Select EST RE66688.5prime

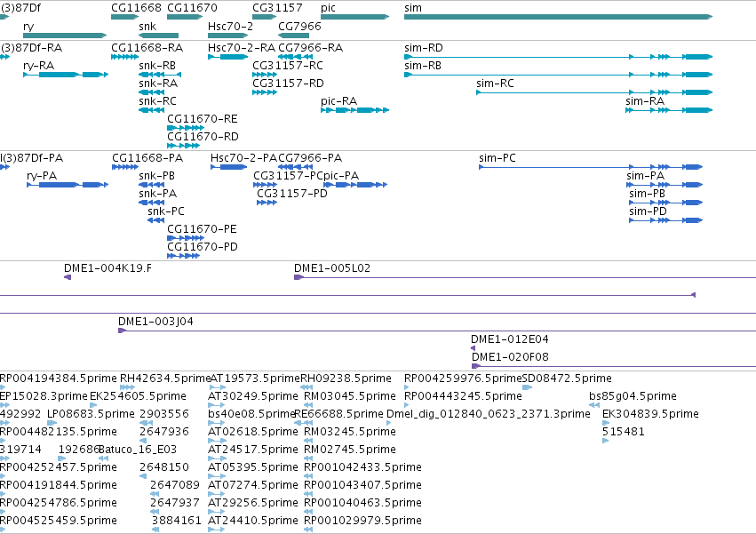click(x=303, y=423)
